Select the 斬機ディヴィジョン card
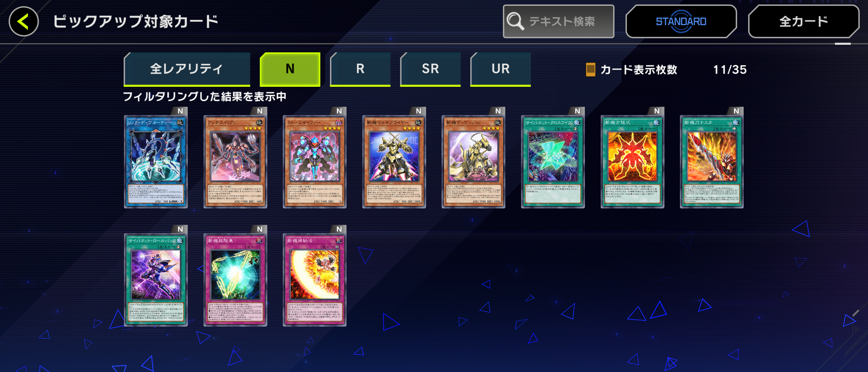 473,162
